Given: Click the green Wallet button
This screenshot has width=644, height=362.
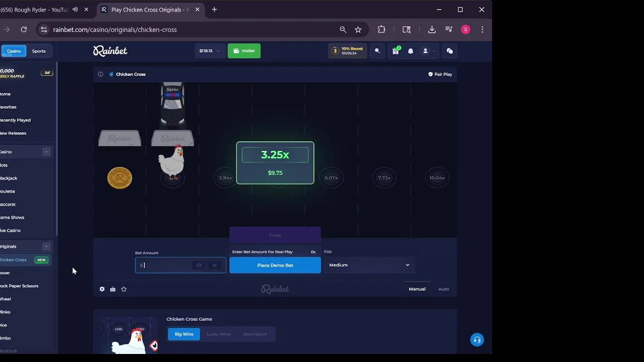Looking at the screenshot, I should tap(244, 51).
